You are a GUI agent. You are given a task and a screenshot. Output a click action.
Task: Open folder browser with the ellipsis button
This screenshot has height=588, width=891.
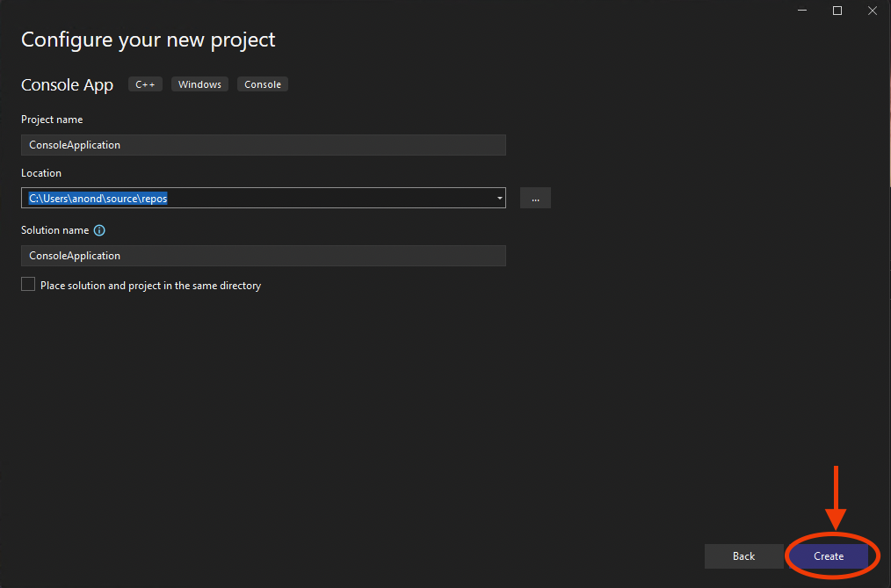coord(535,198)
